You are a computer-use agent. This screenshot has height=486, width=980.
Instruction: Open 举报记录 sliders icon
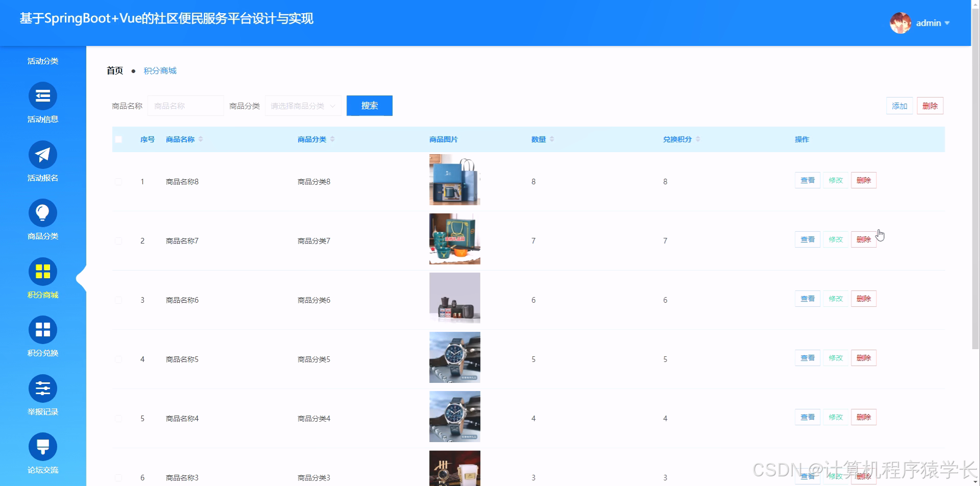43,388
